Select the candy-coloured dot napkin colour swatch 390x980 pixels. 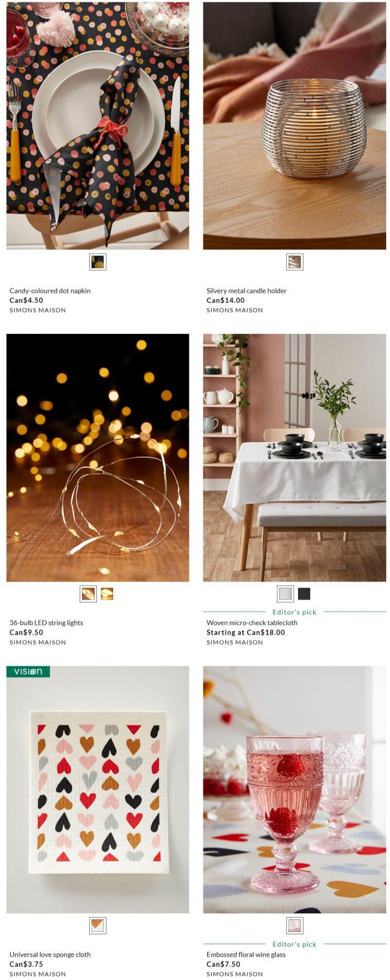point(97,262)
